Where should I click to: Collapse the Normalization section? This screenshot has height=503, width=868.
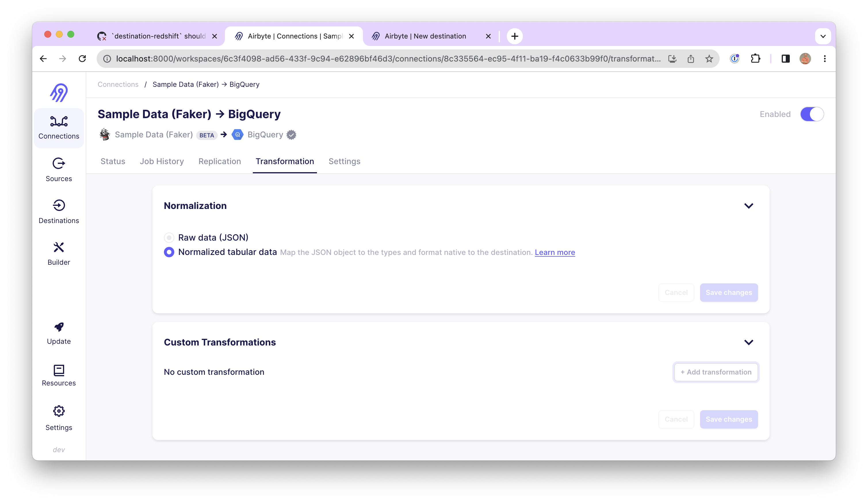[748, 206]
